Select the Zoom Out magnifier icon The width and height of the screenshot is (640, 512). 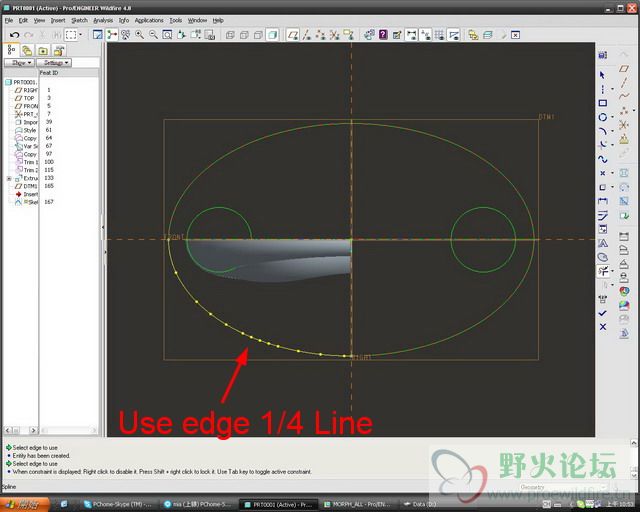pos(153,35)
